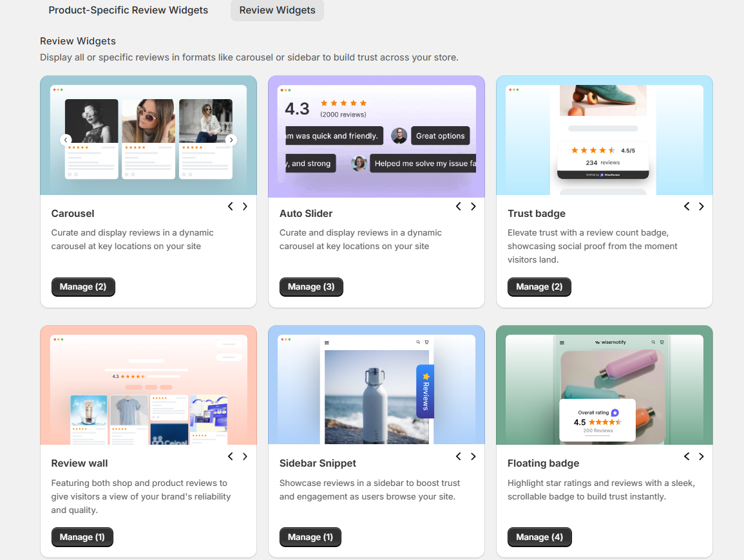Click the Trust badge 4.5/5 rating preview
Viewport: 744px width, 560px height.
[602, 156]
